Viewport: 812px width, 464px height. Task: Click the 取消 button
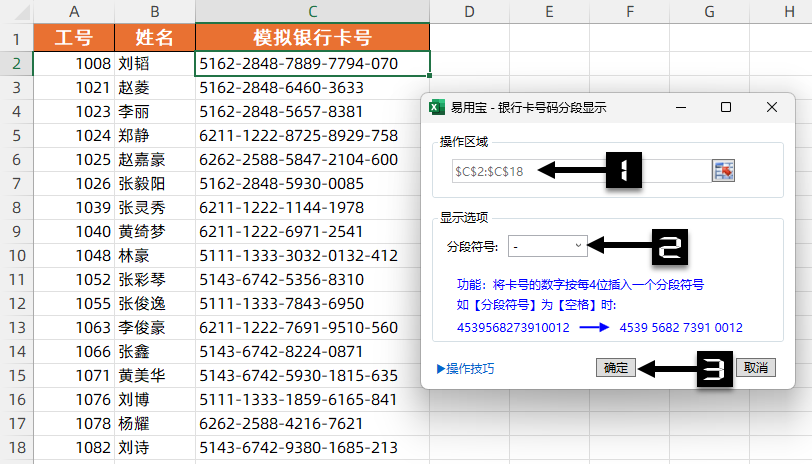pos(756,368)
